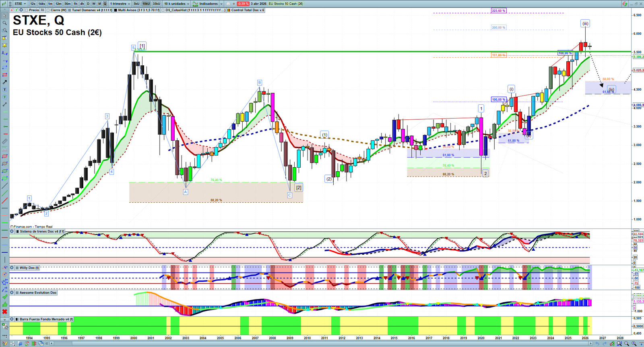
Task: Open the list icon next to Precio
Action: click(42, 10)
